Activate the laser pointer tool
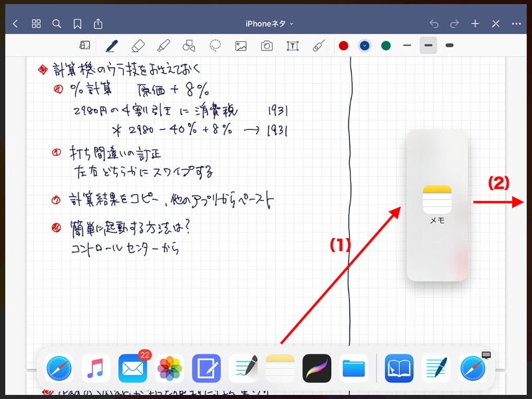Screen dimensions: 532x399 (x=319, y=46)
